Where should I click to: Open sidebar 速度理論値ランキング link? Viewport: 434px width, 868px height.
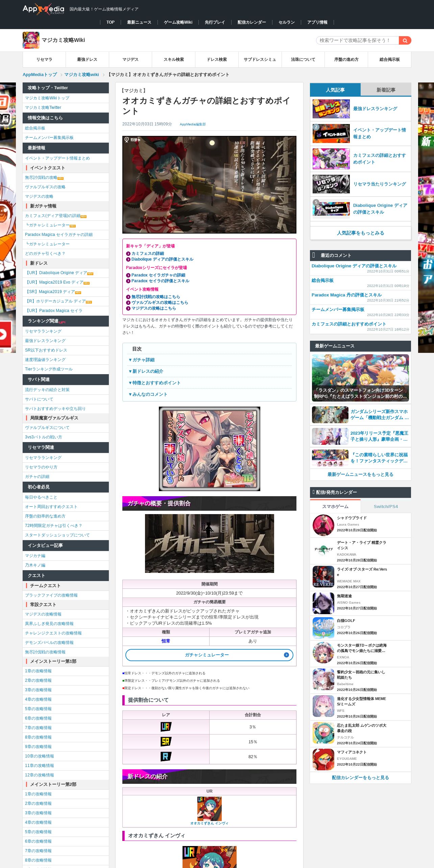pyautogui.click(x=45, y=360)
